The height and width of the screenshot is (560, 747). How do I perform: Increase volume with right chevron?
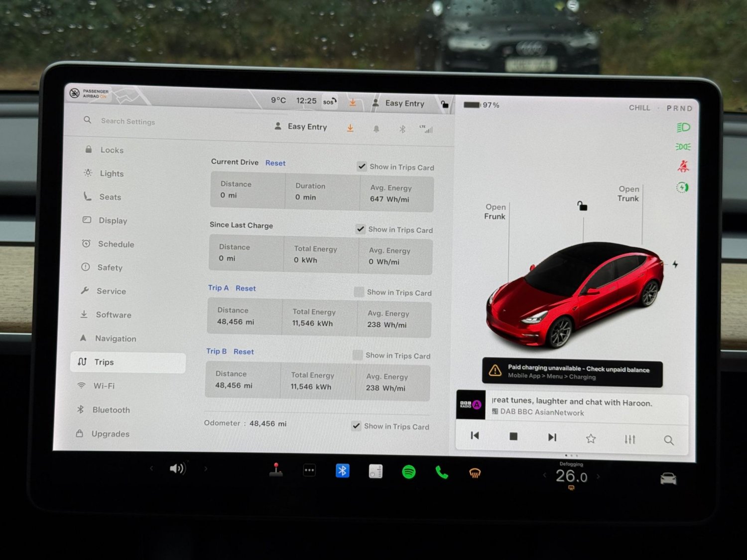pos(206,469)
